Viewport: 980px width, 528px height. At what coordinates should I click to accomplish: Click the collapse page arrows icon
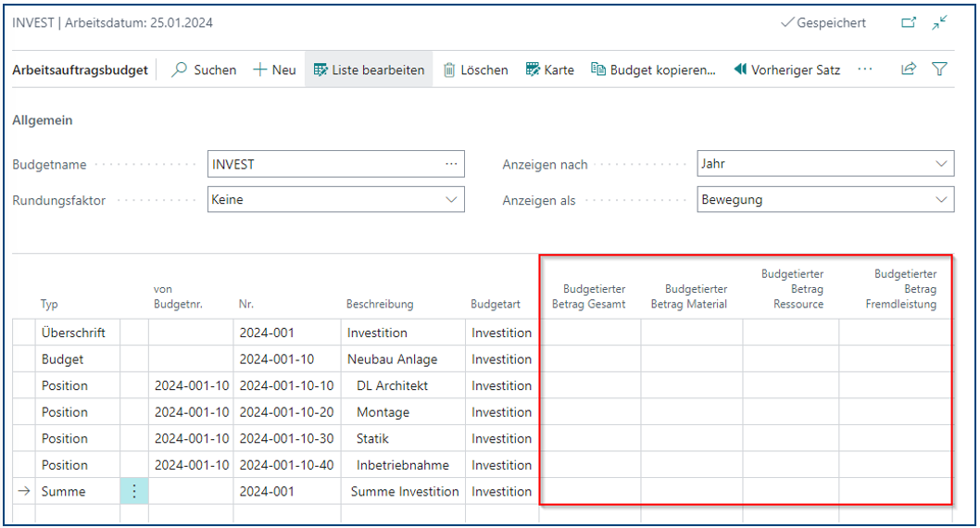pyautogui.click(x=939, y=23)
